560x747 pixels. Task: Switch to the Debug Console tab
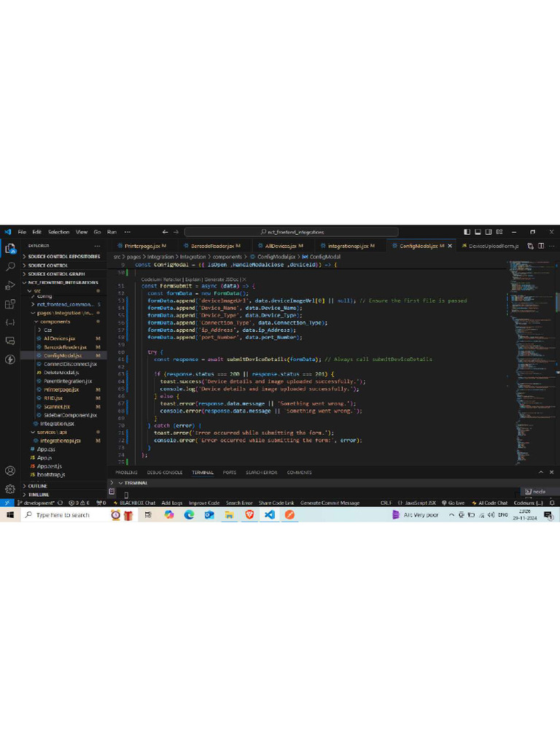[x=165, y=472]
